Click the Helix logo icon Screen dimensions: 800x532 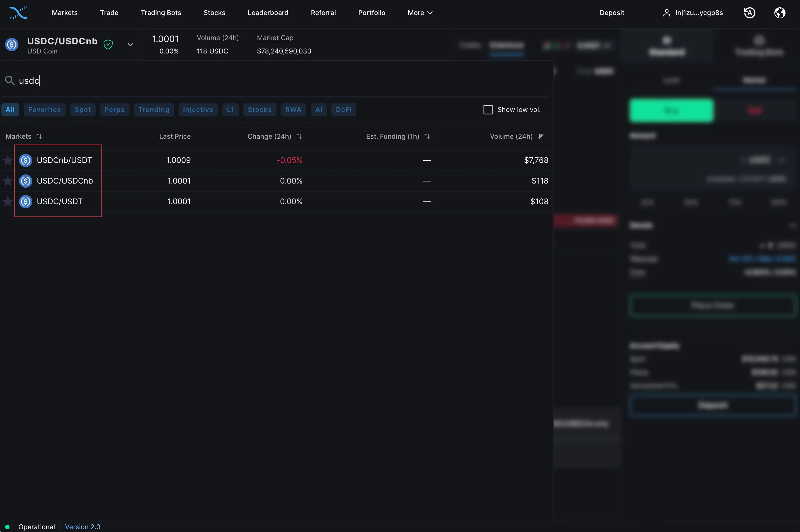18,13
